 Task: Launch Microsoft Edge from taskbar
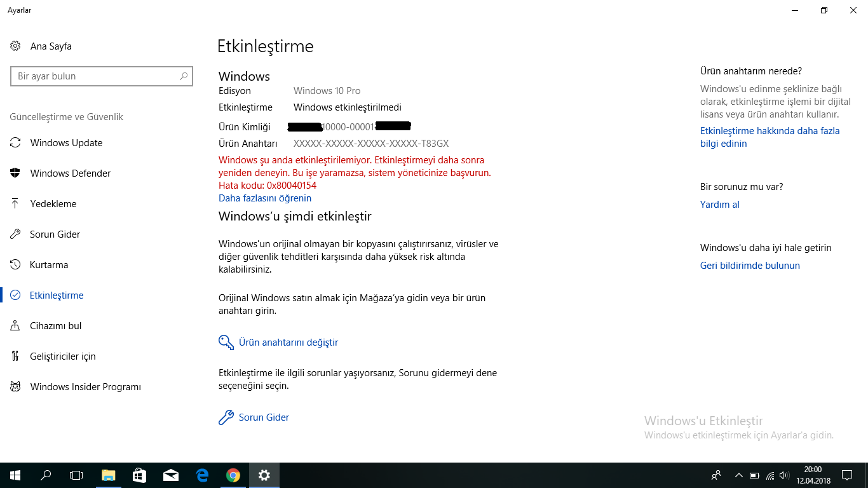click(x=202, y=475)
